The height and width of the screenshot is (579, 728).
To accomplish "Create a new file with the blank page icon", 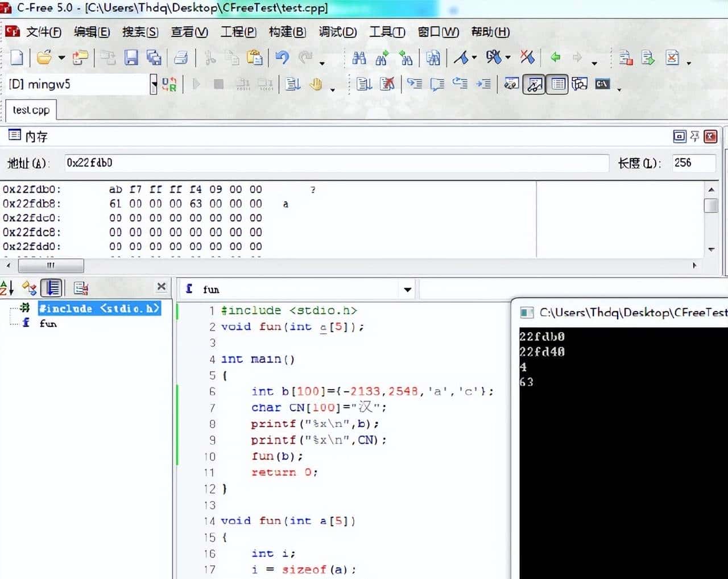I will pyautogui.click(x=17, y=57).
